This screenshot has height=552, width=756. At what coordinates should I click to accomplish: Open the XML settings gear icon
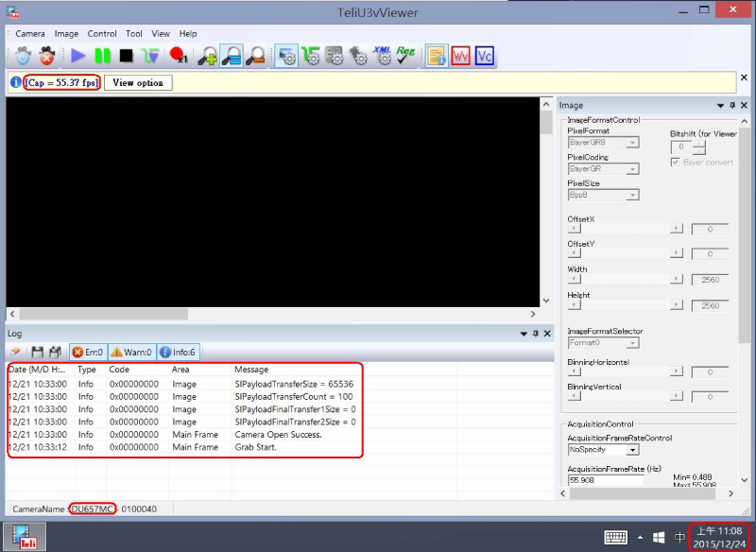point(382,56)
